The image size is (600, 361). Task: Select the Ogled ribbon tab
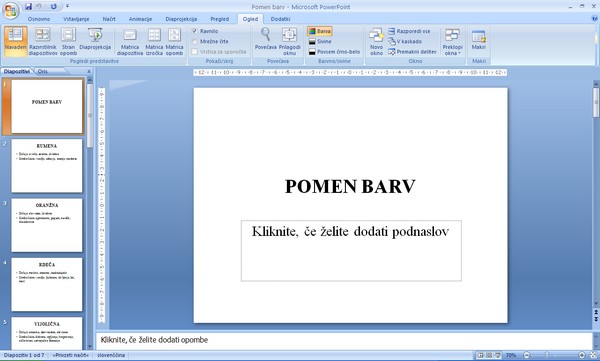point(250,19)
